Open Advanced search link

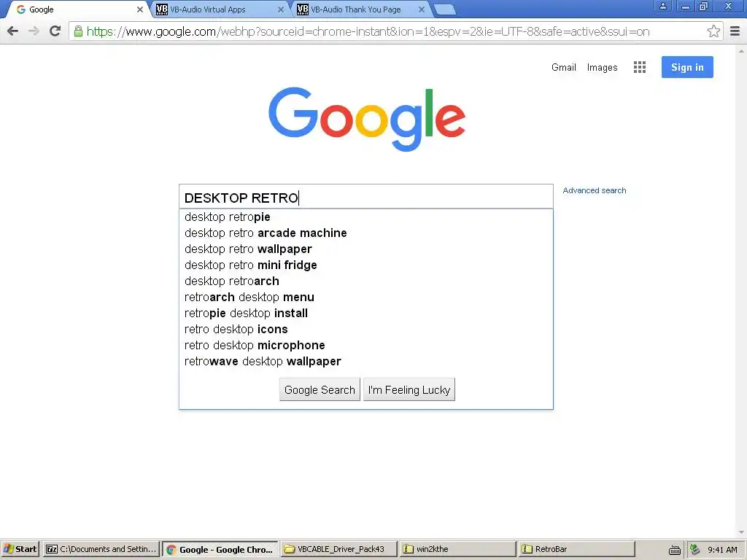(594, 190)
